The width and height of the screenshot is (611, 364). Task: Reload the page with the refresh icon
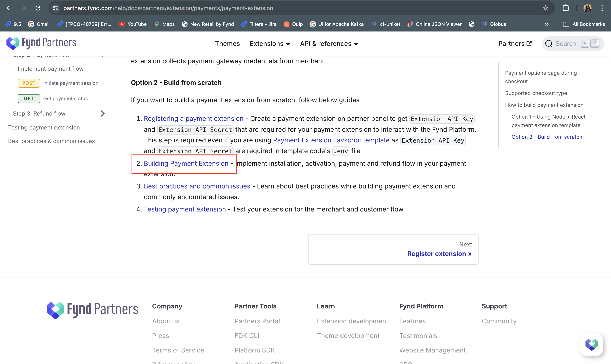[38, 8]
